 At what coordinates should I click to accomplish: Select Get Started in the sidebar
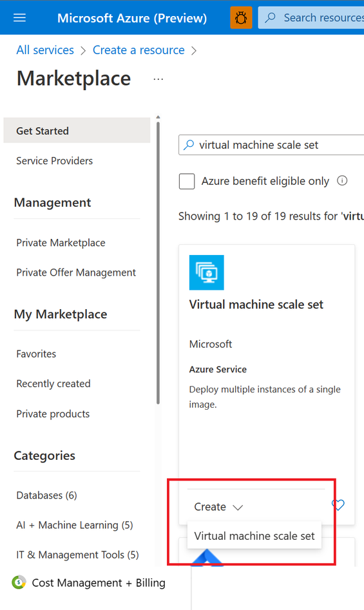(x=77, y=131)
